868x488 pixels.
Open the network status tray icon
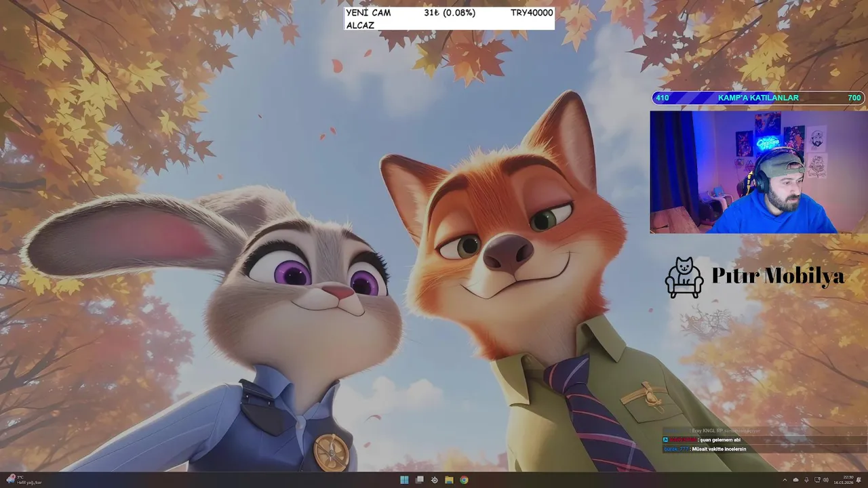[x=817, y=480]
